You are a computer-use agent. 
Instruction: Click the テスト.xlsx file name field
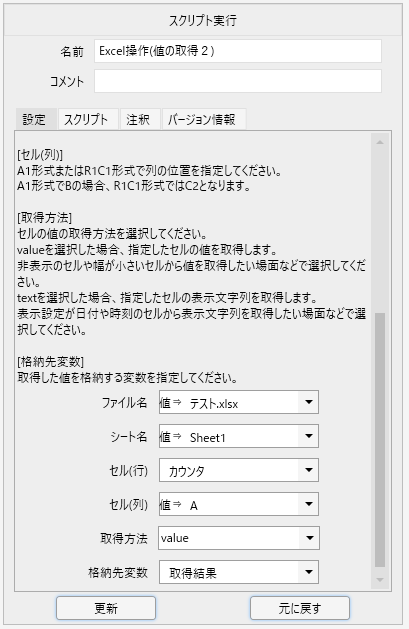[229, 402]
